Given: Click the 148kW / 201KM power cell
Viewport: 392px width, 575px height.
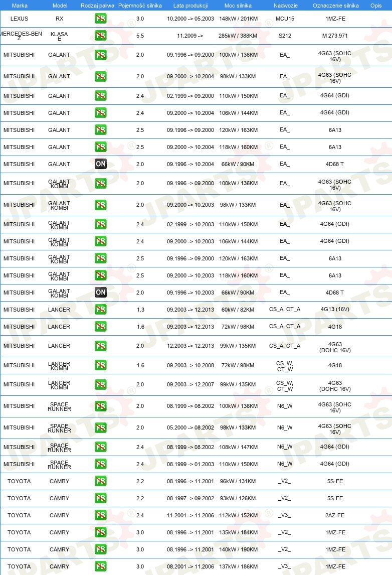Looking at the screenshot, I should [238, 19].
